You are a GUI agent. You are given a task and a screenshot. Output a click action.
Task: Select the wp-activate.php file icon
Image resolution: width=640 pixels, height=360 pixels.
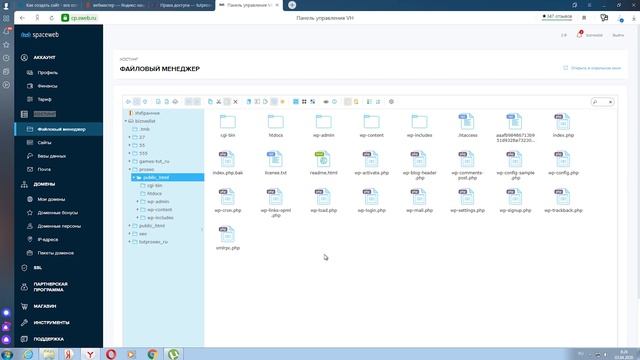point(371,159)
